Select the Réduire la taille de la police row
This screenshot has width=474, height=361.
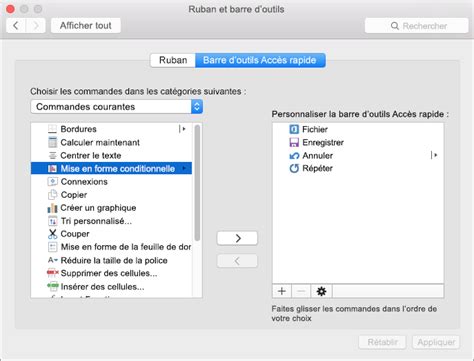click(x=111, y=260)
